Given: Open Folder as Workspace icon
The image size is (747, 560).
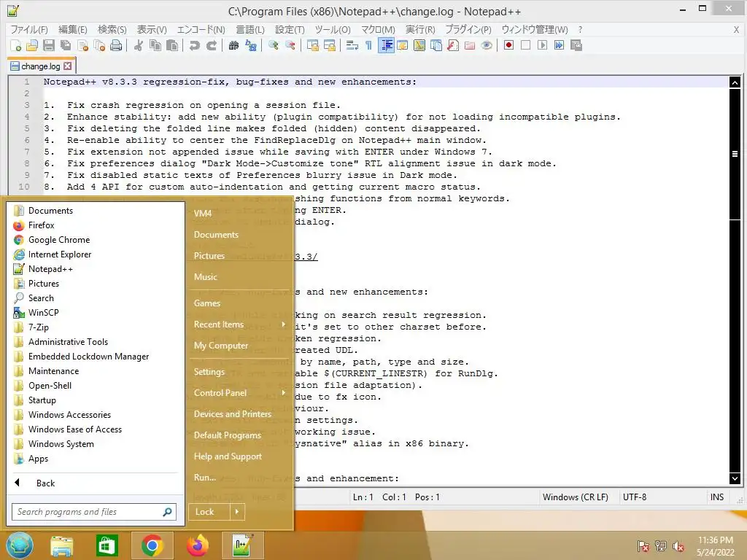Looking at the screenshot, I should [x=470, y=46].
